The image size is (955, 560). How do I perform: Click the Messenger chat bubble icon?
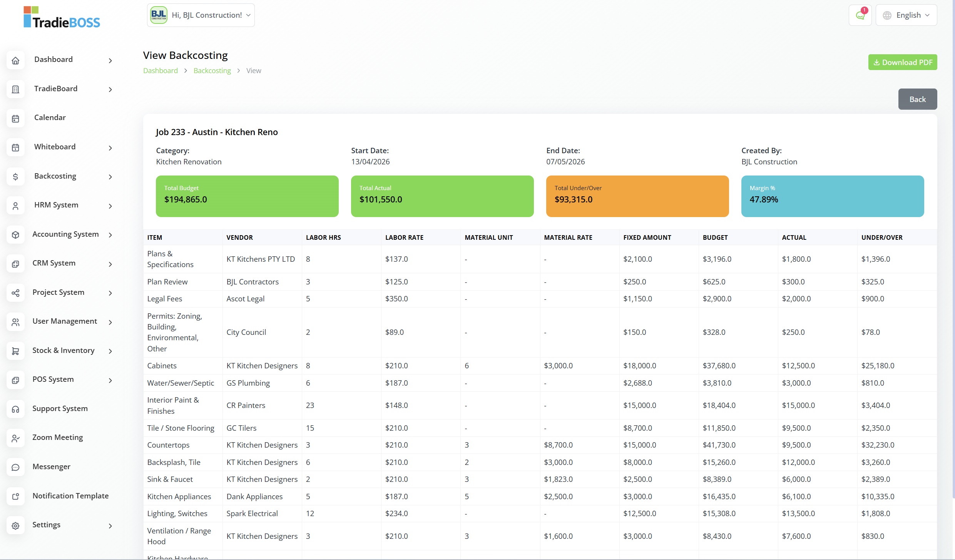click(x=15, y=467)
